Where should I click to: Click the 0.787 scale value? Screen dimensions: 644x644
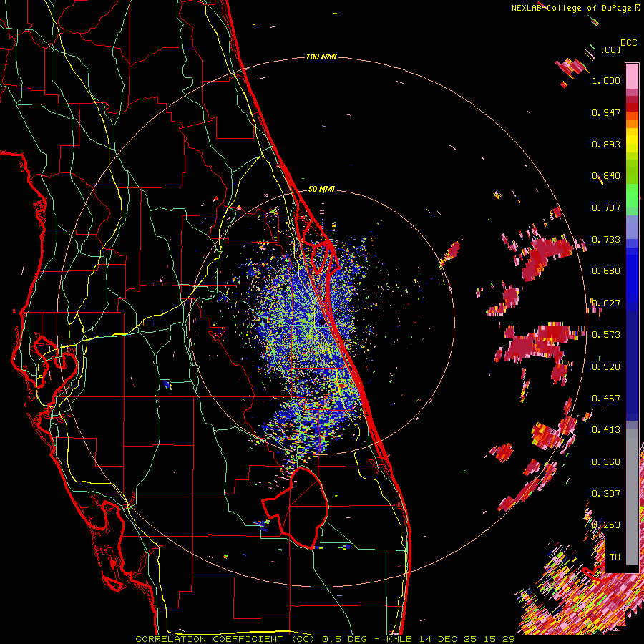coord(606,208)
